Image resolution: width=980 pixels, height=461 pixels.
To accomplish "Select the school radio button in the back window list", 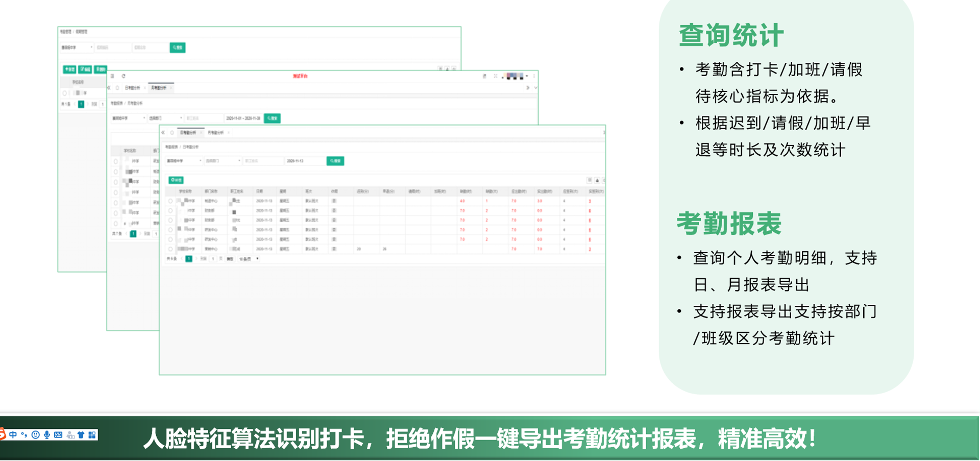I will pyautogui.click(x=65, y=93).
